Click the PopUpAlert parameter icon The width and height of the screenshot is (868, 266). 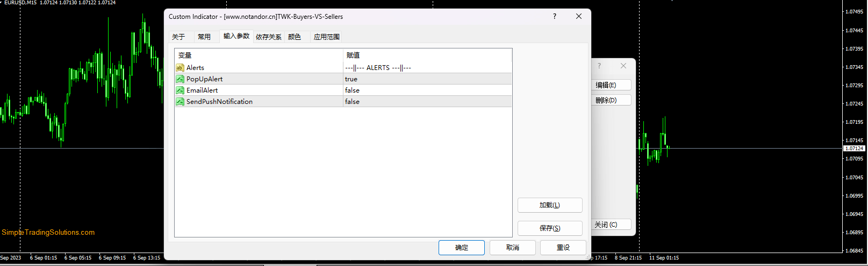[x=180, y=79]
